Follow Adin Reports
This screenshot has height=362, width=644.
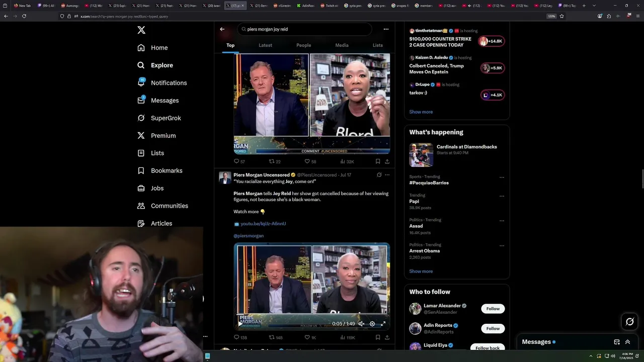tap(493, 328)
